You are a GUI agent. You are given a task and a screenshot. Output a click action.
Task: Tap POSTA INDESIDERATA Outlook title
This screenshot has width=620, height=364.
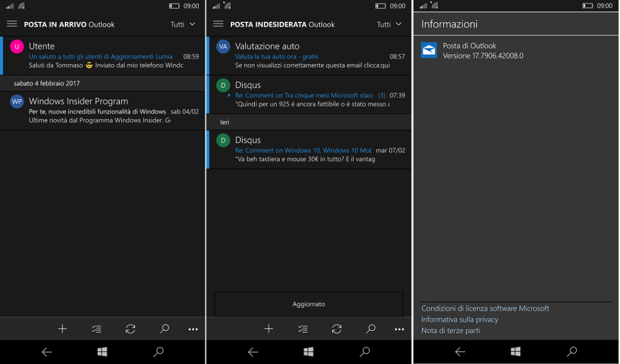point(282,24)
